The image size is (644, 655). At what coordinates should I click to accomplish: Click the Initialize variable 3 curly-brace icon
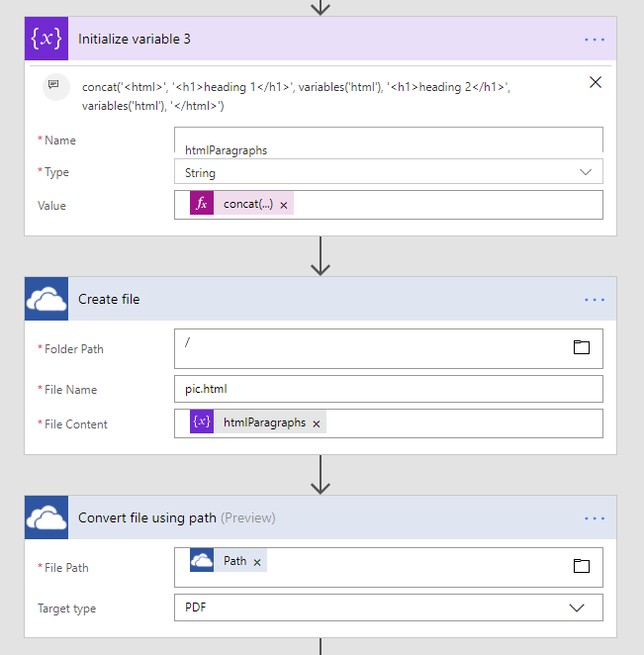coord(46,40)
